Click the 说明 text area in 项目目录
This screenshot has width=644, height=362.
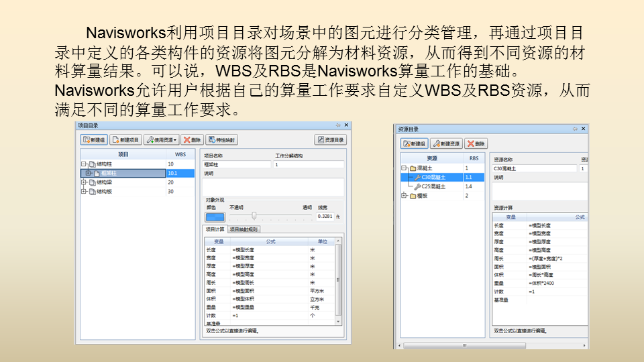tap(273, 187)
